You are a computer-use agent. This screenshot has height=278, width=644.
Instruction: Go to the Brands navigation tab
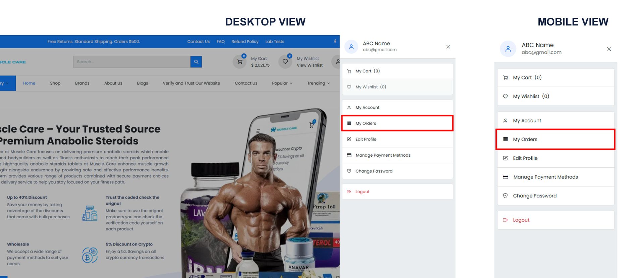82,83
